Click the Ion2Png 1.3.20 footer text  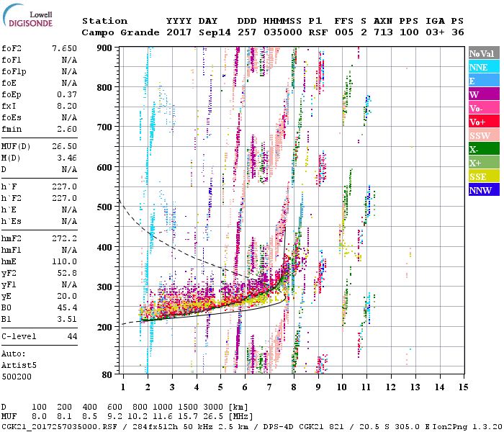[467, 426]
